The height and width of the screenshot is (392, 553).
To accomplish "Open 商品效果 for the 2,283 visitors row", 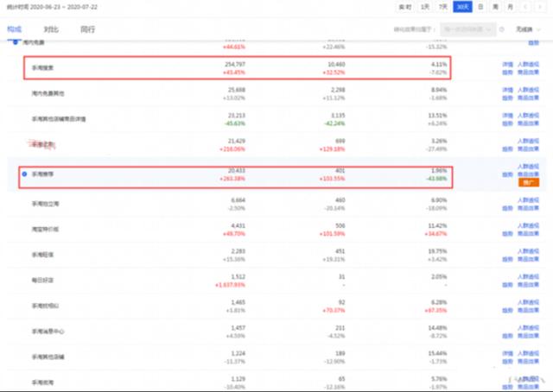I will [x=528, y=259].
